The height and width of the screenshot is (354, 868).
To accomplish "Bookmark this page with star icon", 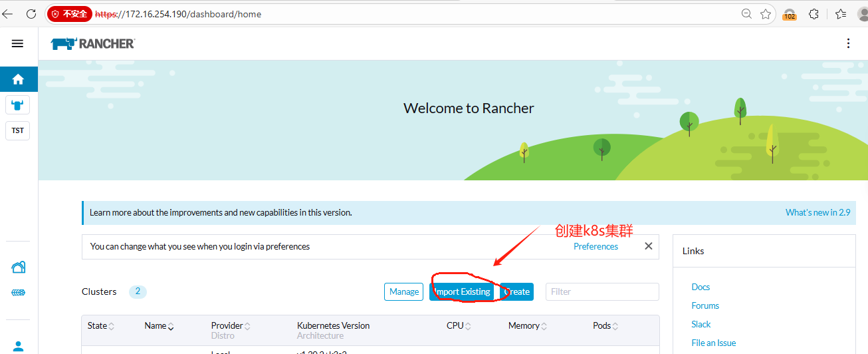I will pyautogui.click(x=766, y=13).
